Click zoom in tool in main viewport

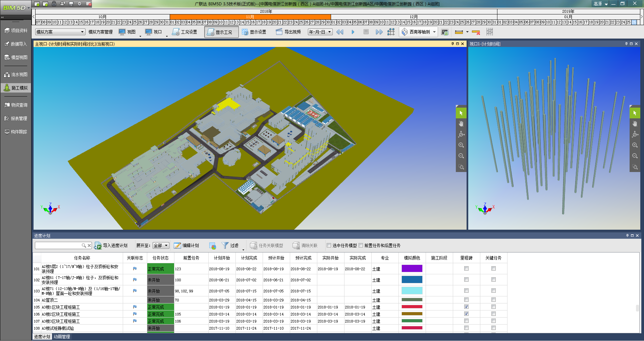[461, 145]
